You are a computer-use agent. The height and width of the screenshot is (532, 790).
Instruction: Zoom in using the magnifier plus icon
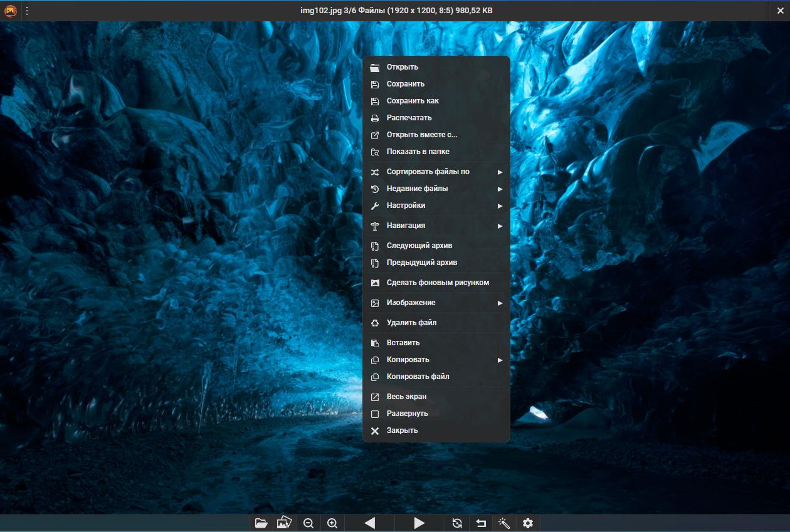pos(332,523)
